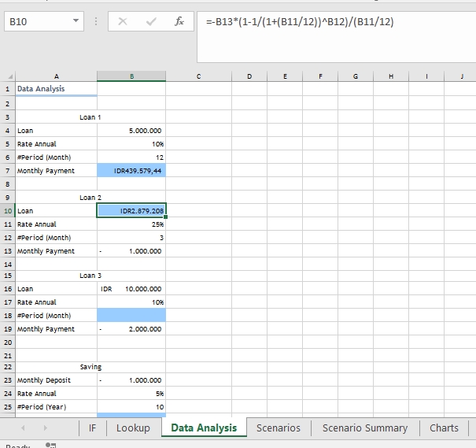Screen dimensions: 476x448
Task: Expand the Name Box dropdown arrow
Action: click(76, 21)
